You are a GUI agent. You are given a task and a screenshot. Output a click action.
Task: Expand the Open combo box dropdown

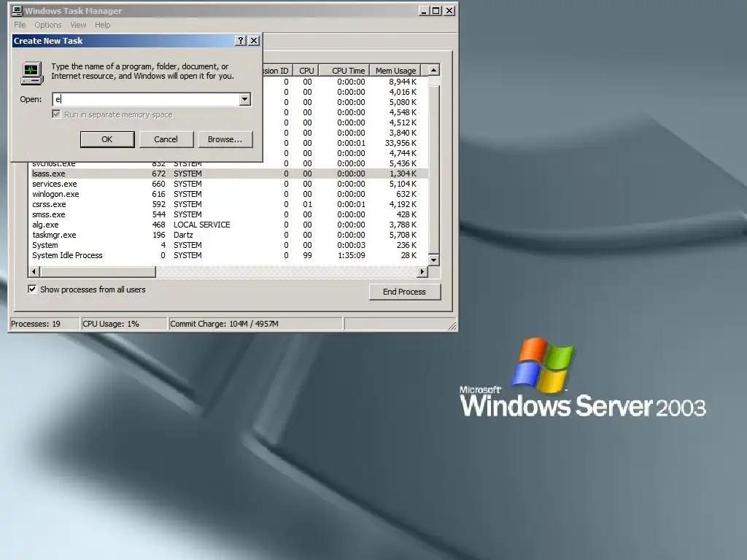[244, 99]
